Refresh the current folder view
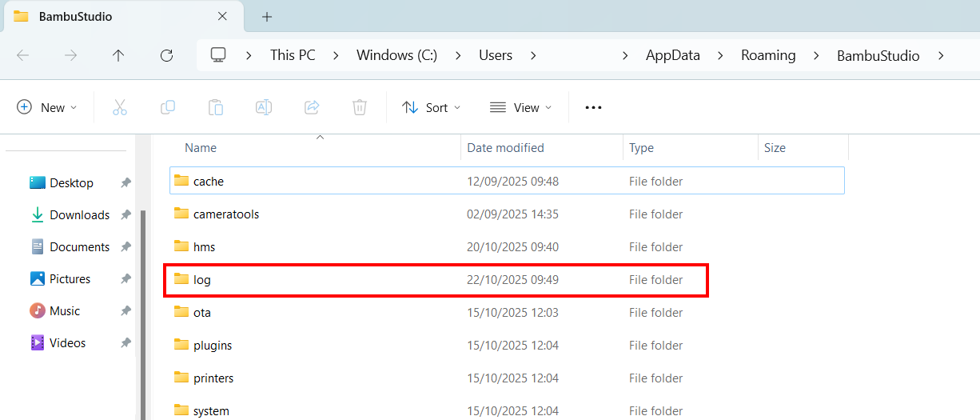Viewport: 980px width, 420px height. coord(166,55)
